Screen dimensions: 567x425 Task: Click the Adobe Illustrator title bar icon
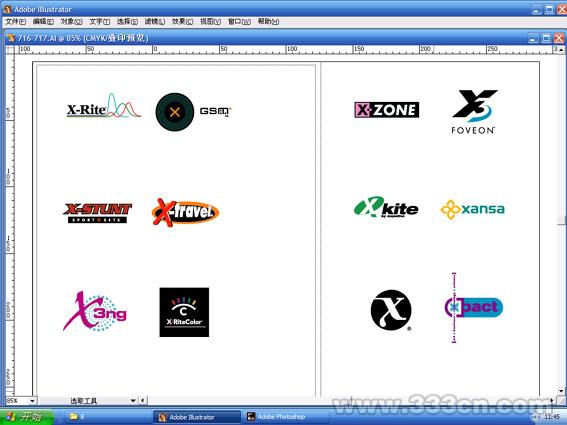tap(7, 9)
